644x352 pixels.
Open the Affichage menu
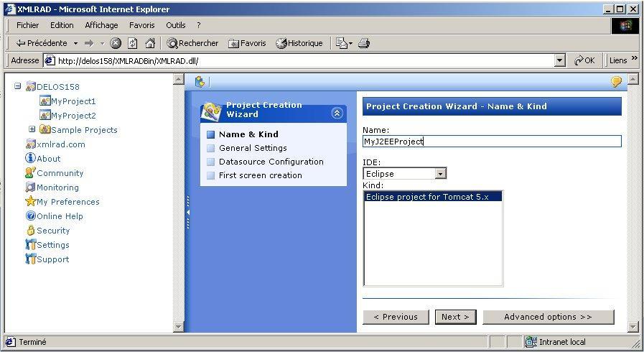coord(101,25)
